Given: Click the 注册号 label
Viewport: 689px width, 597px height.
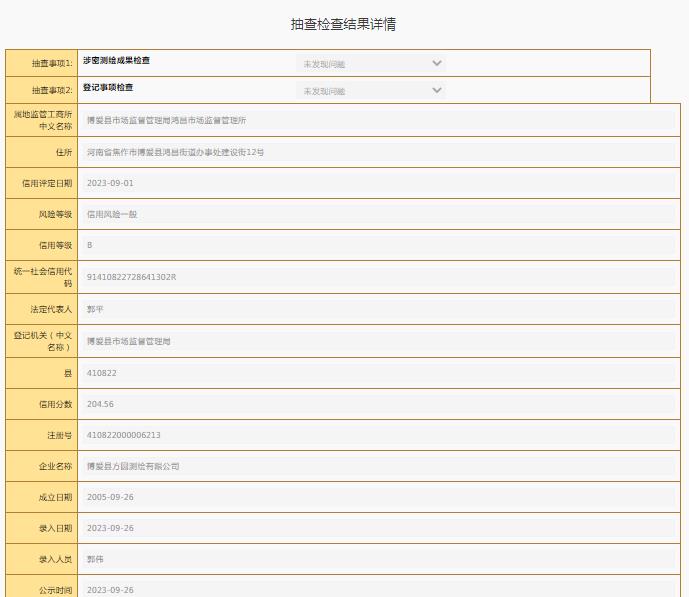Looking at the screenshot, I should point(59,435).
